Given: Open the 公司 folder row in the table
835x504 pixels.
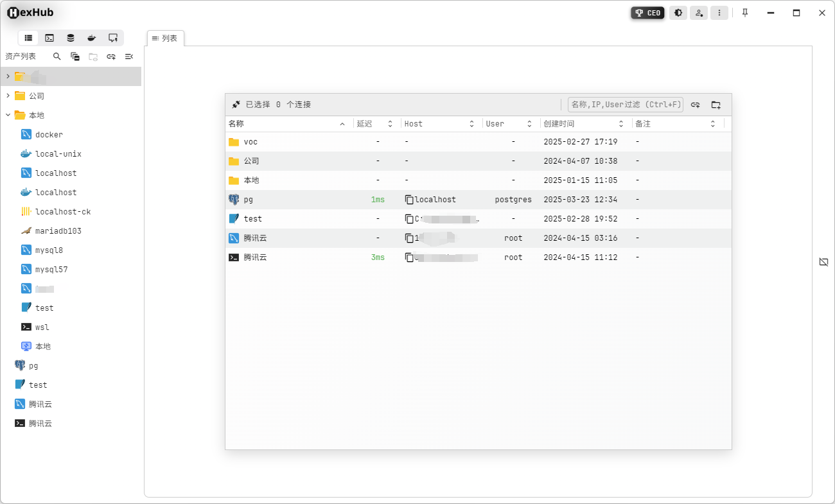Looking at the screenshot, I should pyautogui.click(x=479, y=161).
